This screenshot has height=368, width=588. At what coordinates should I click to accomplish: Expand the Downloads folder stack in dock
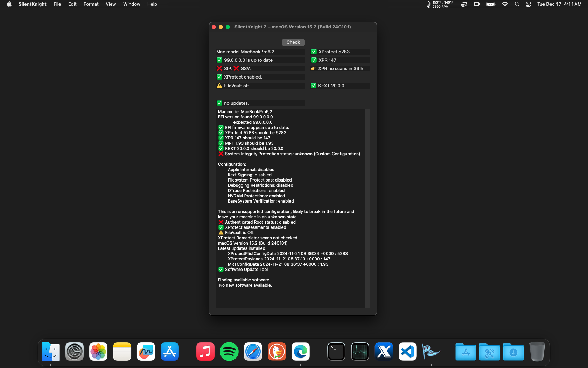[513, 352]
